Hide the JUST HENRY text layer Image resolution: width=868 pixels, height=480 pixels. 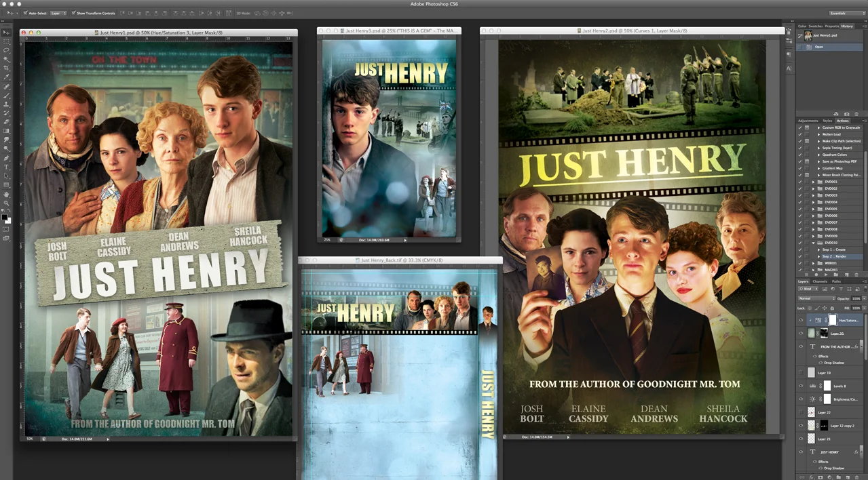[x=801, y=452]
